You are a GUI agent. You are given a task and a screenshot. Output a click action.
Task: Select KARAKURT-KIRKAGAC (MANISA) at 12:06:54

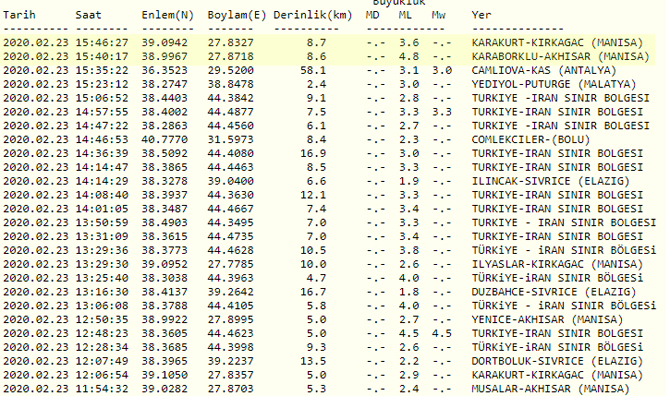click(x=557, y=375)
